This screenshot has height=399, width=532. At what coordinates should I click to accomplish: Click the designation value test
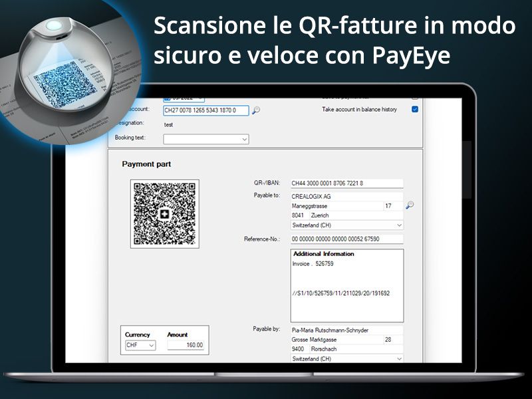168,125
